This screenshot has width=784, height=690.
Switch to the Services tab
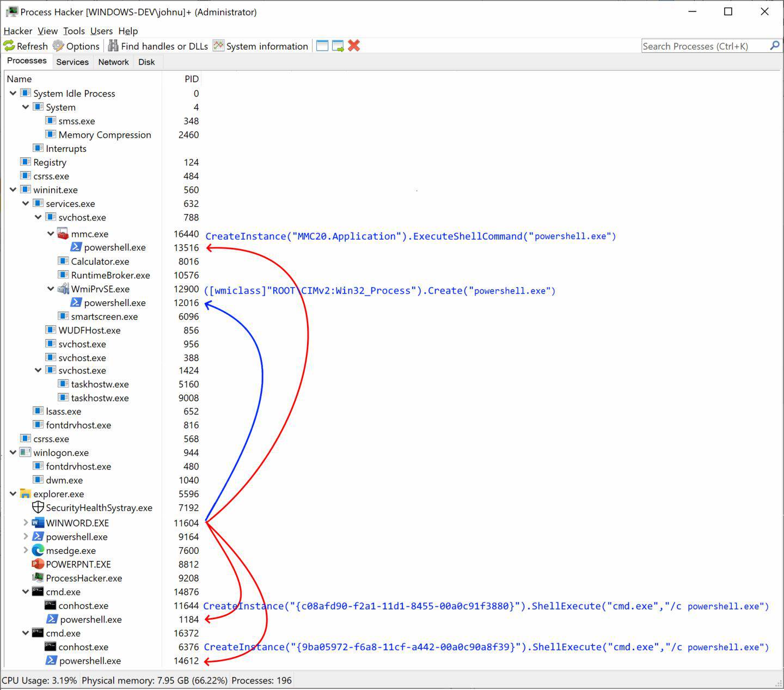click(x=72, y=62)
